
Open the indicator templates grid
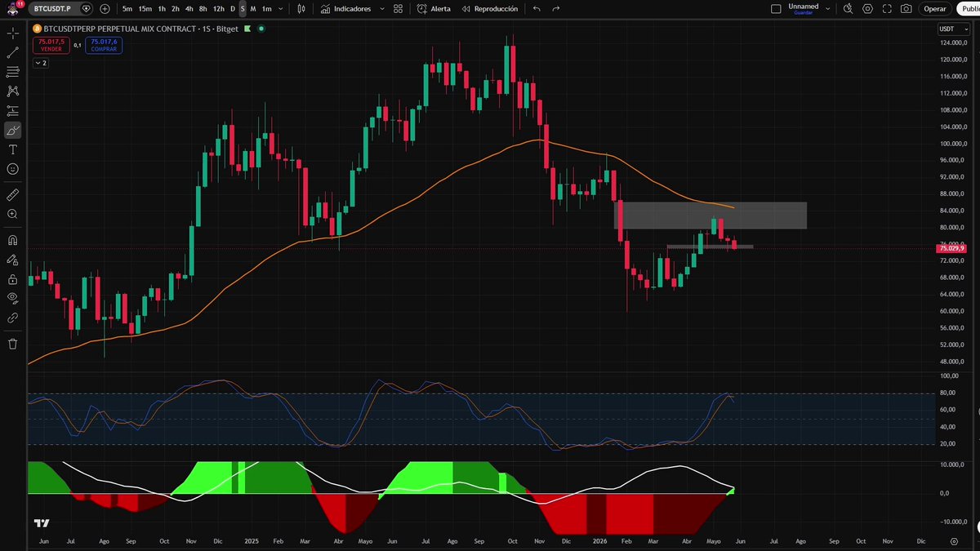[398, 9]
